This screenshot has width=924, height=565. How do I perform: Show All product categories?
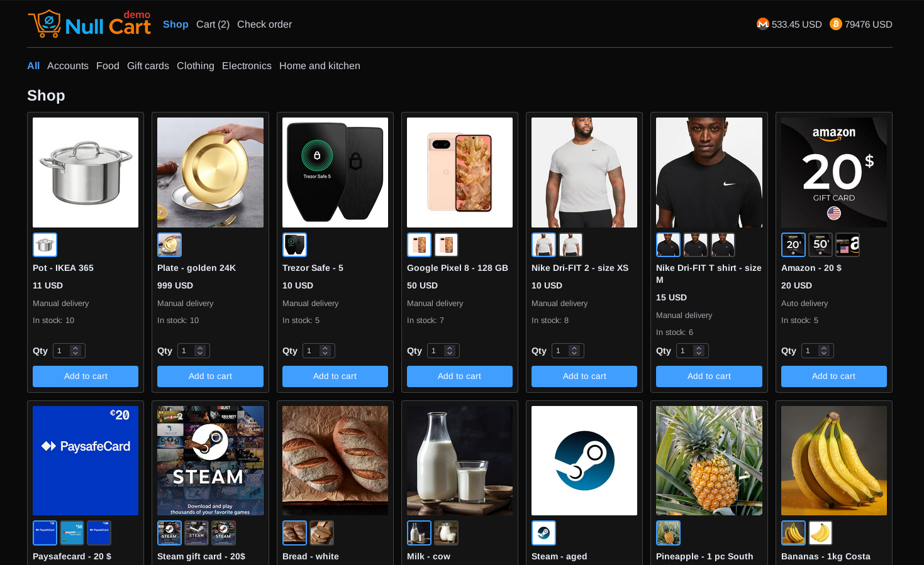33,65
